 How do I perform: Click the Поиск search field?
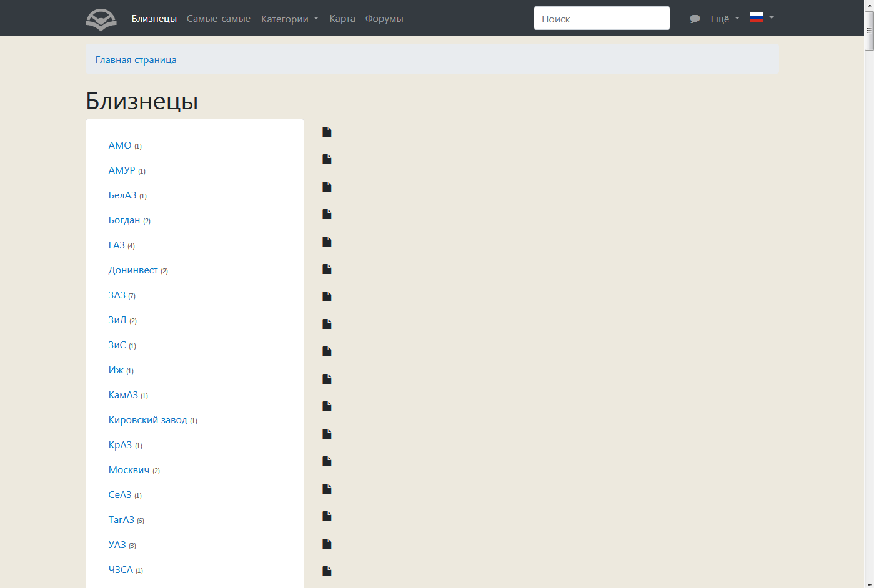point(602,18)
